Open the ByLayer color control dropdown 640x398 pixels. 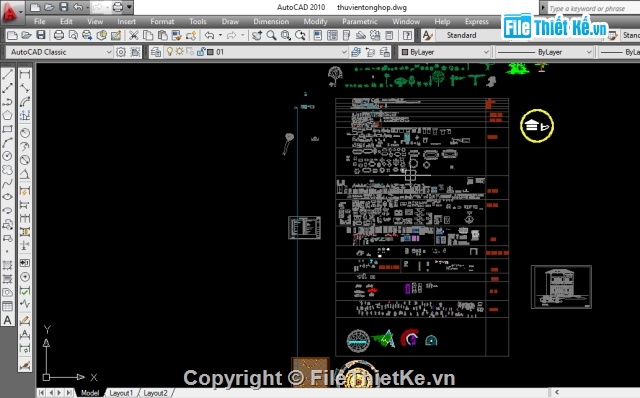click(x=486, y=52)
